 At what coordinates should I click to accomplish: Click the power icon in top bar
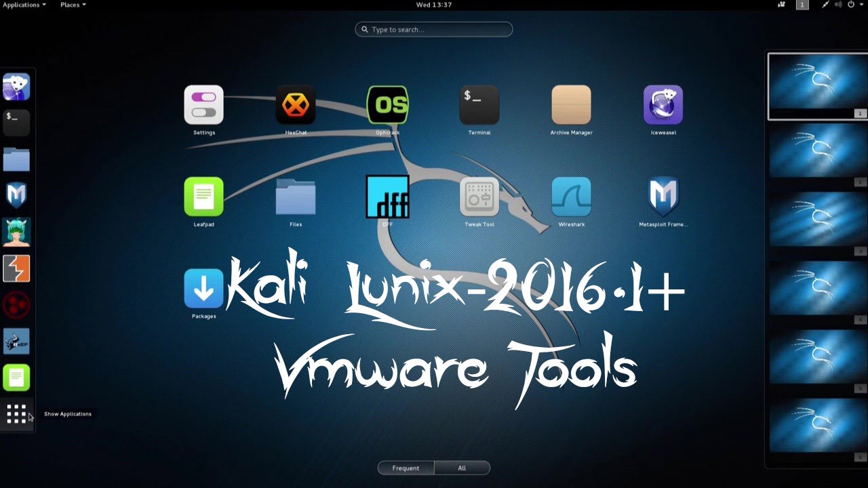point(851,5)
